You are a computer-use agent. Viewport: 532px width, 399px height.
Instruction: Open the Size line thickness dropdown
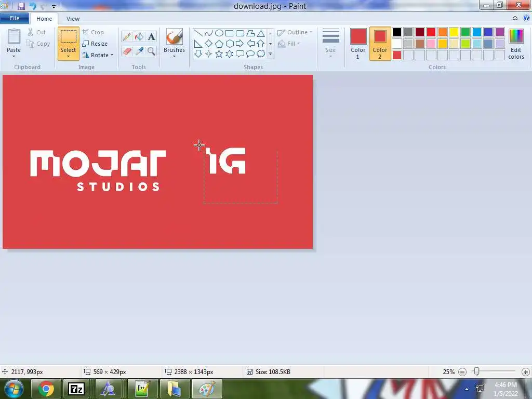tap(330, 43)
